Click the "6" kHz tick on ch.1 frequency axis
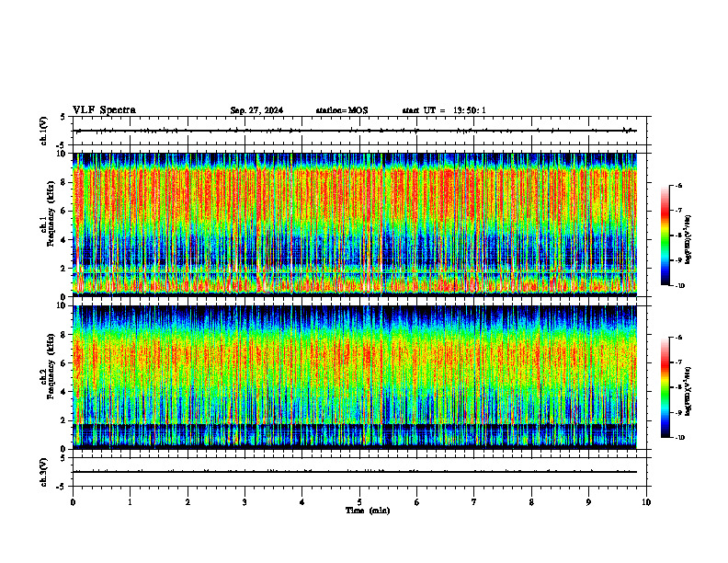 click(64, 211)
